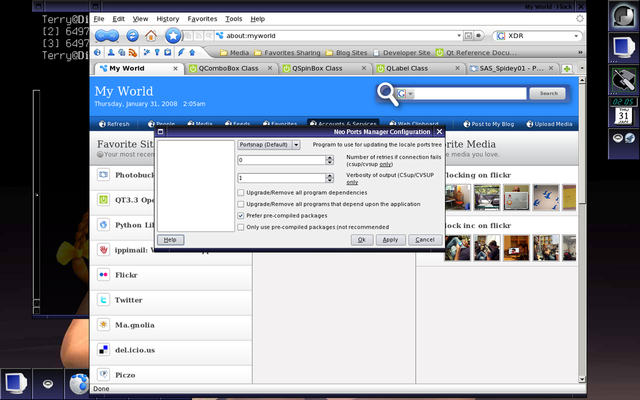Open the Tools menu
The image size is (640, 400).
pyautogui.click(x=233, y=19)
